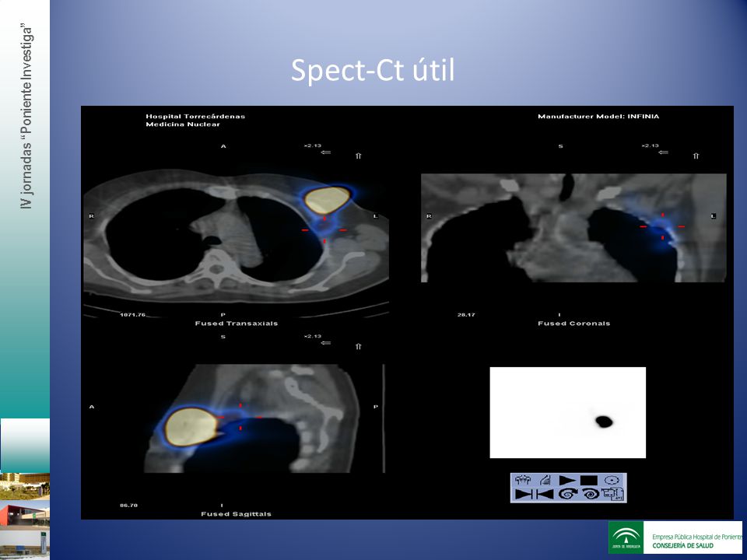Viewport: 747px width, 560px height.
Task: Click the yellow uptake lesion in transaxial view
Action: coord(328,200)
